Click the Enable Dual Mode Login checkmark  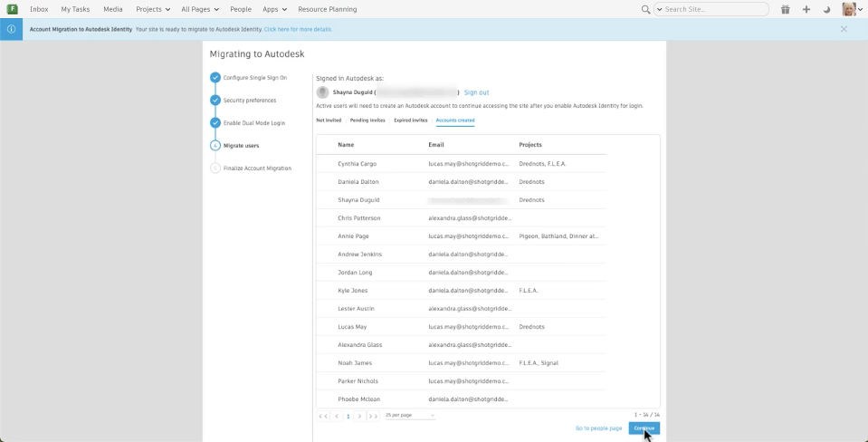point(215,123)
